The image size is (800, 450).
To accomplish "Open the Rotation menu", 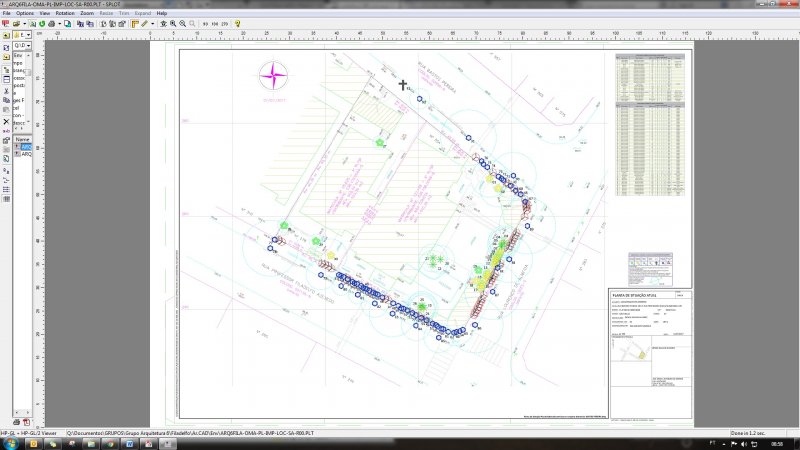I will coord(65,13).
